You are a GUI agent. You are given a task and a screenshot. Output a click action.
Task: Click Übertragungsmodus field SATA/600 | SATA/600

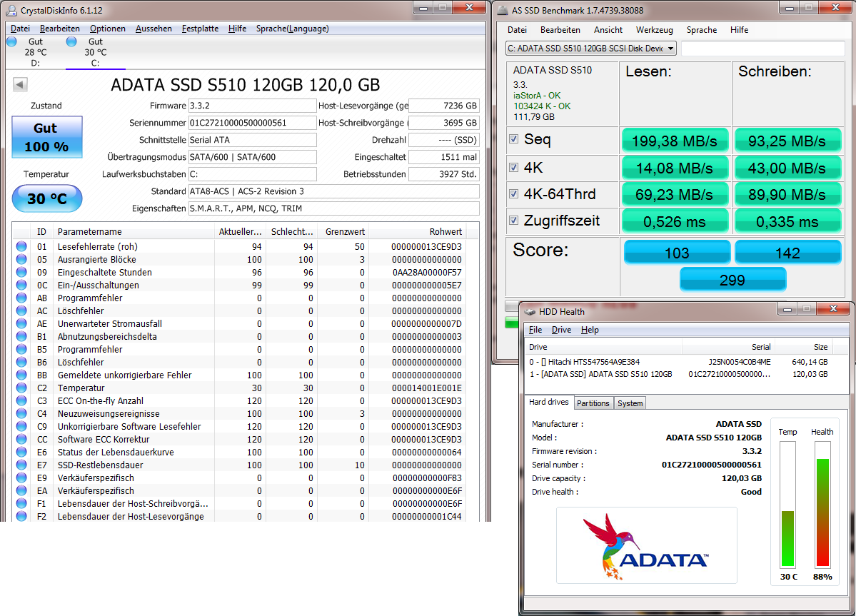click(x=252, y=157)
